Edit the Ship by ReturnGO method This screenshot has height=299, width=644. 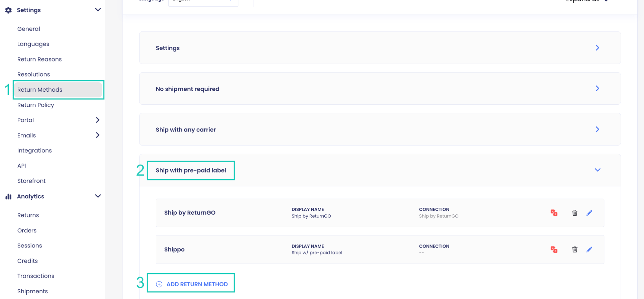pos(589,213)
